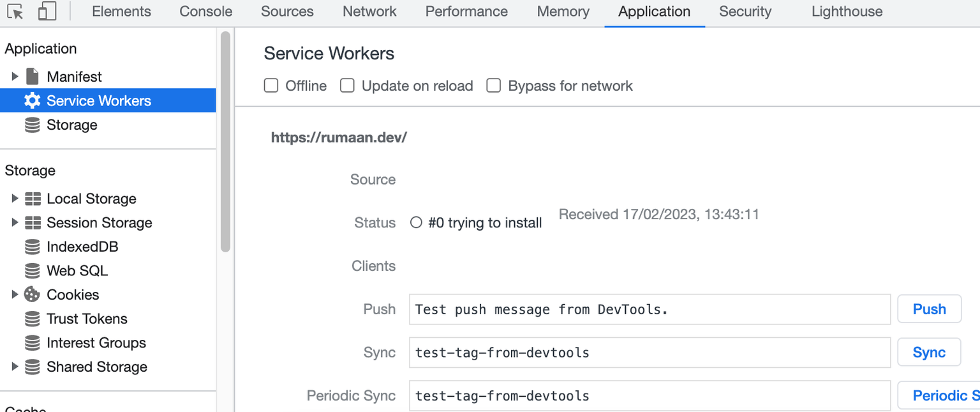
Task: Click the Service Workers gear icon
Action: tap(32, 101)
